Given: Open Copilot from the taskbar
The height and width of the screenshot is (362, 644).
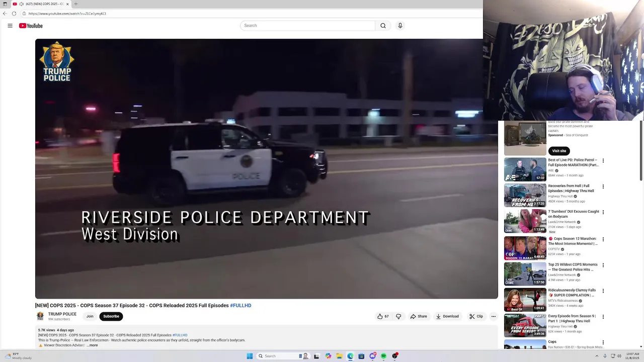Looking at the screenshot, I should point(328,356).
